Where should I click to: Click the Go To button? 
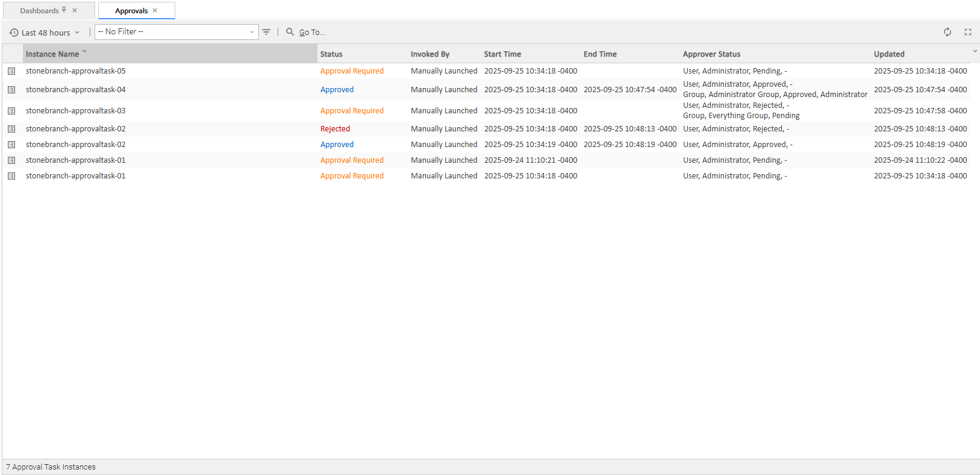tap(311, 33)
